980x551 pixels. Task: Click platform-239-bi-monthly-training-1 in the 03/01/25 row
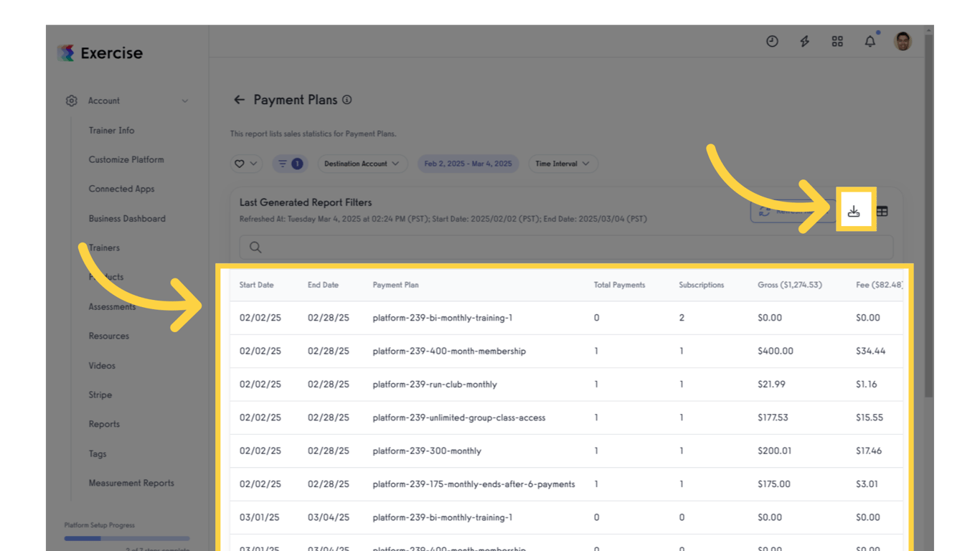click(443, 517)
